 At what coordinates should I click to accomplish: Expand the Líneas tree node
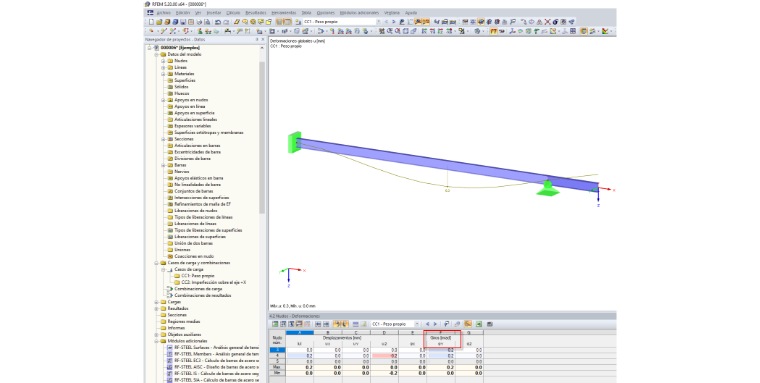163,67
